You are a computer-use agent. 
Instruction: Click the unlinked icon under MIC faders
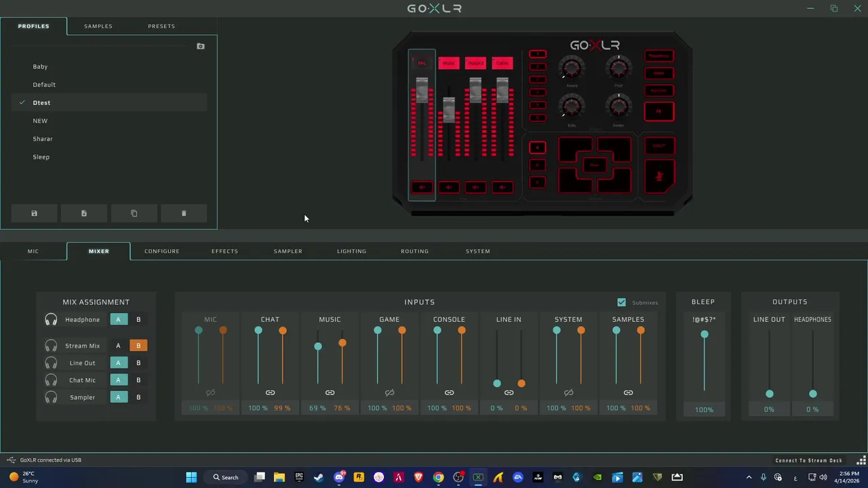[x=210, y=392]
